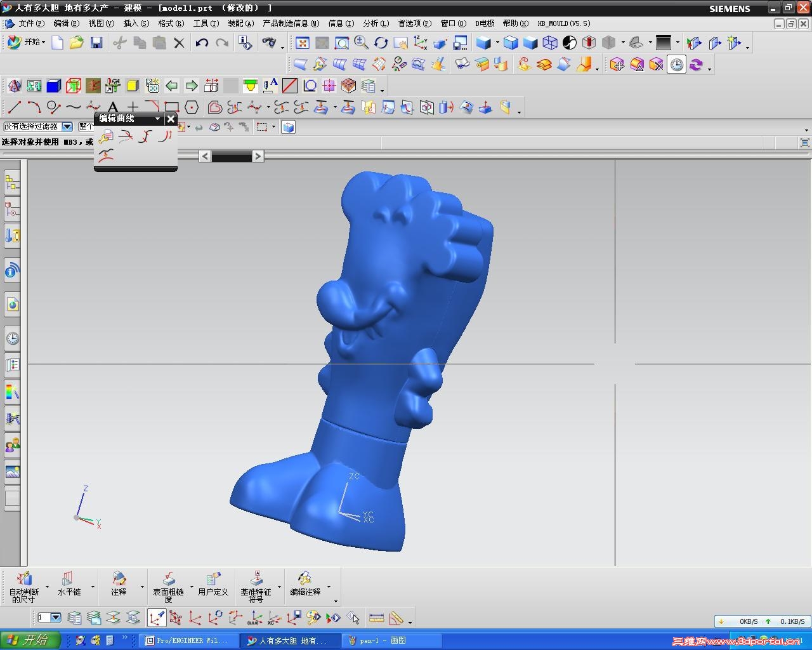The width and height of the screenshot is (812, 650).
Task: Open the 文件 menu
Action: tap(30, 23)
